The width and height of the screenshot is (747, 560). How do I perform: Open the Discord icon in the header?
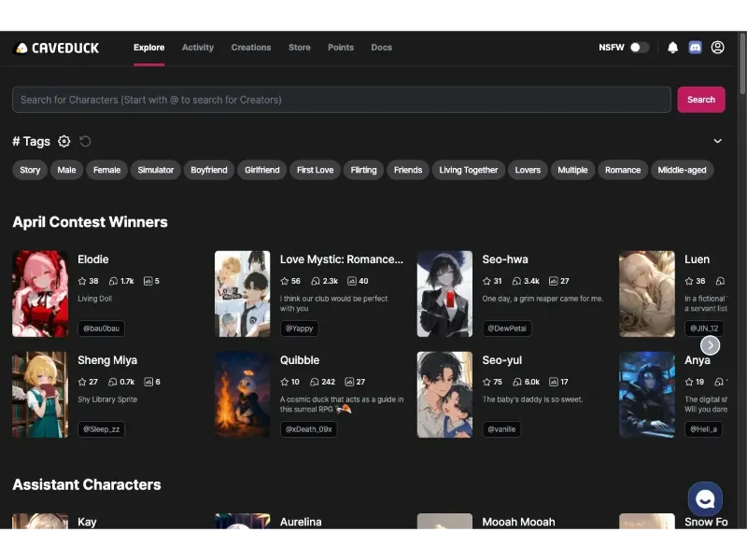(x=695, y=47)
